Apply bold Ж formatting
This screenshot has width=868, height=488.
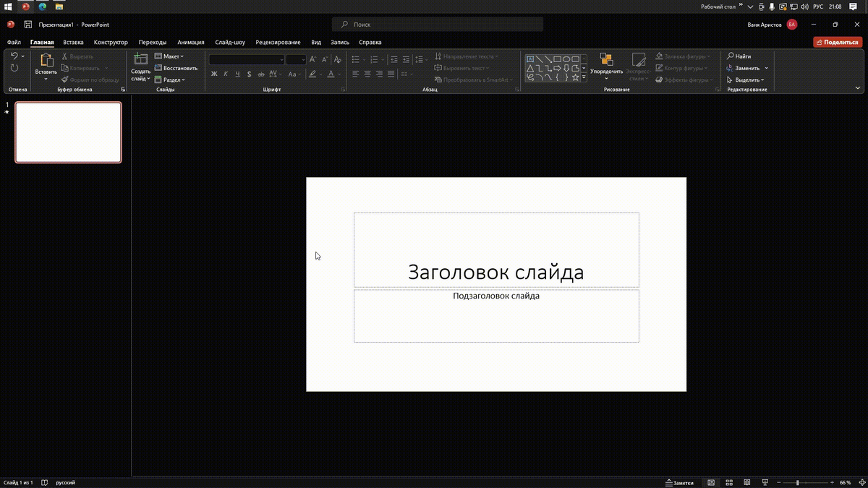tap(214, 74)
